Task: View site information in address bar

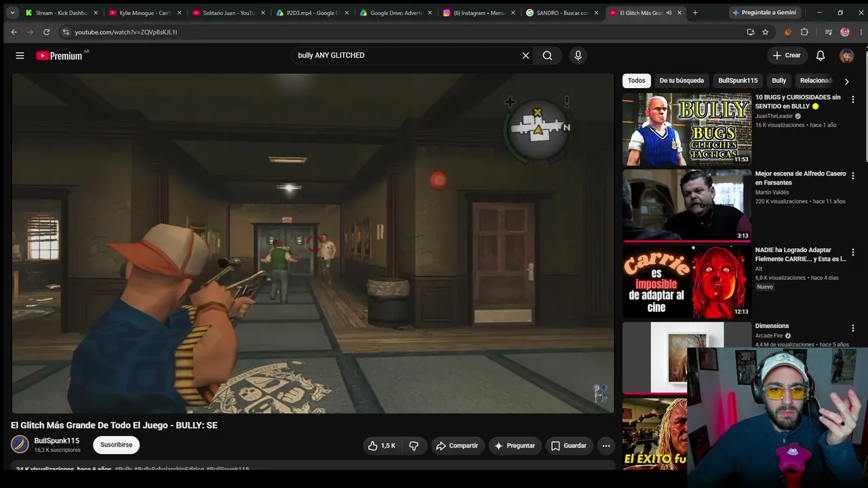Action: point(66,32)
